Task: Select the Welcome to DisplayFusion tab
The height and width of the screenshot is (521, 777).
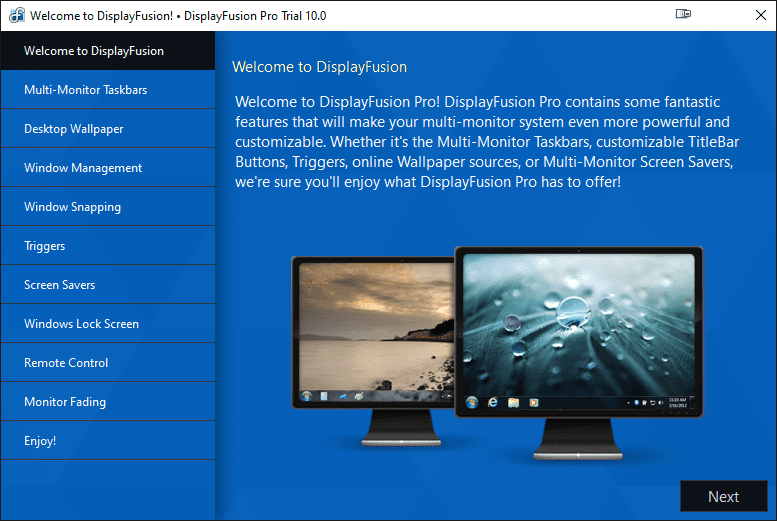Action: coord(108,51)
